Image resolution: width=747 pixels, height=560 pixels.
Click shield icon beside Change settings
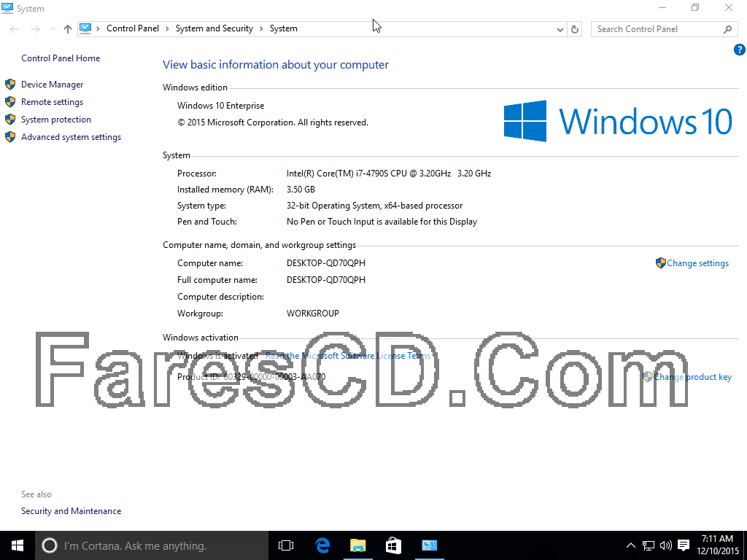point(661,262)
